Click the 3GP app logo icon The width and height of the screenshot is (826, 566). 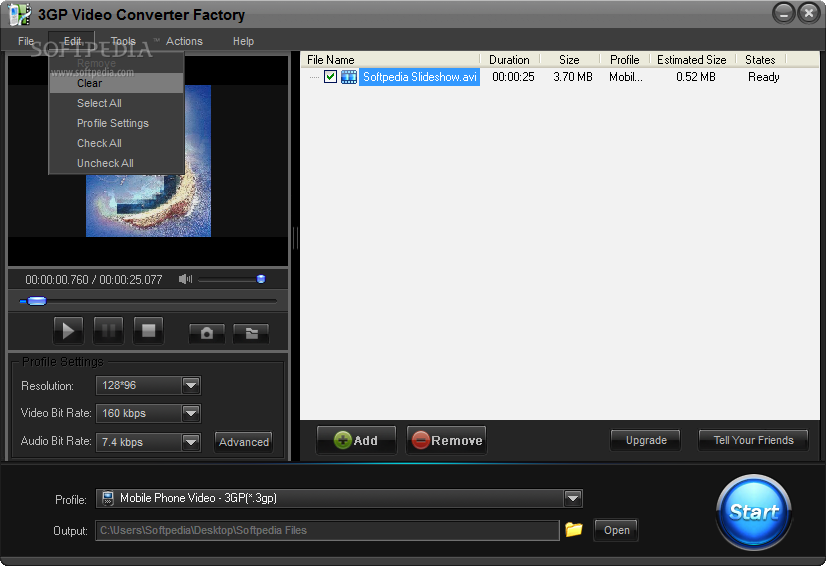point(19,14)
